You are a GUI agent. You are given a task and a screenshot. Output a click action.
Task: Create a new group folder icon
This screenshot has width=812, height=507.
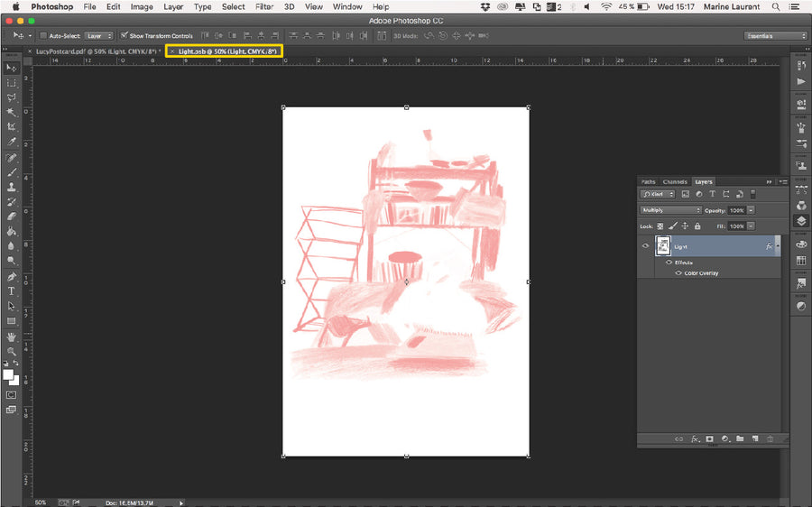tap(740, 438)
